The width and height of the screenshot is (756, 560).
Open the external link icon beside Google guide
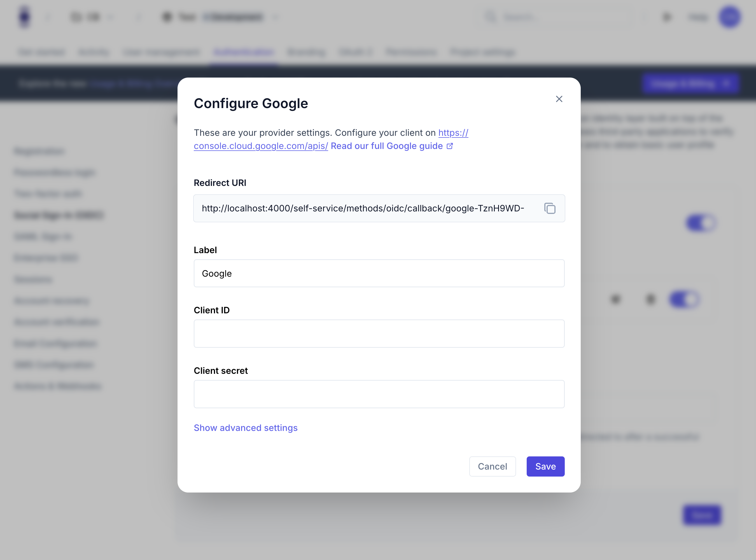point(450,146)
